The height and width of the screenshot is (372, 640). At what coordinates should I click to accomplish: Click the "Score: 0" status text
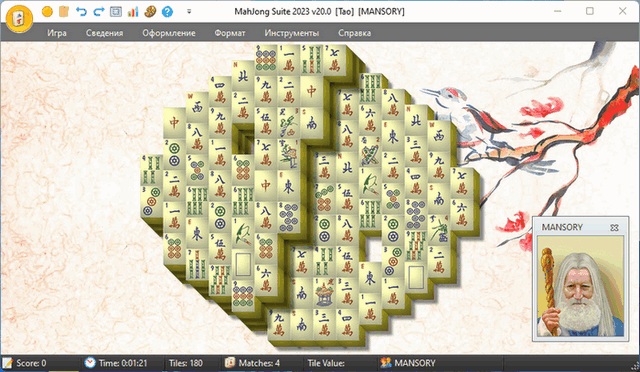coord(31,363)
